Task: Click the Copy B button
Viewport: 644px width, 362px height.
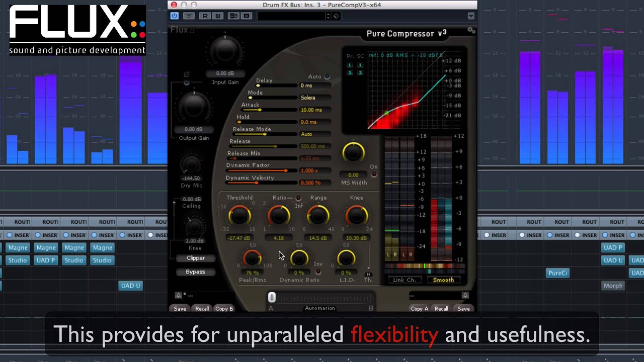Action: click(x=224, y=308)
